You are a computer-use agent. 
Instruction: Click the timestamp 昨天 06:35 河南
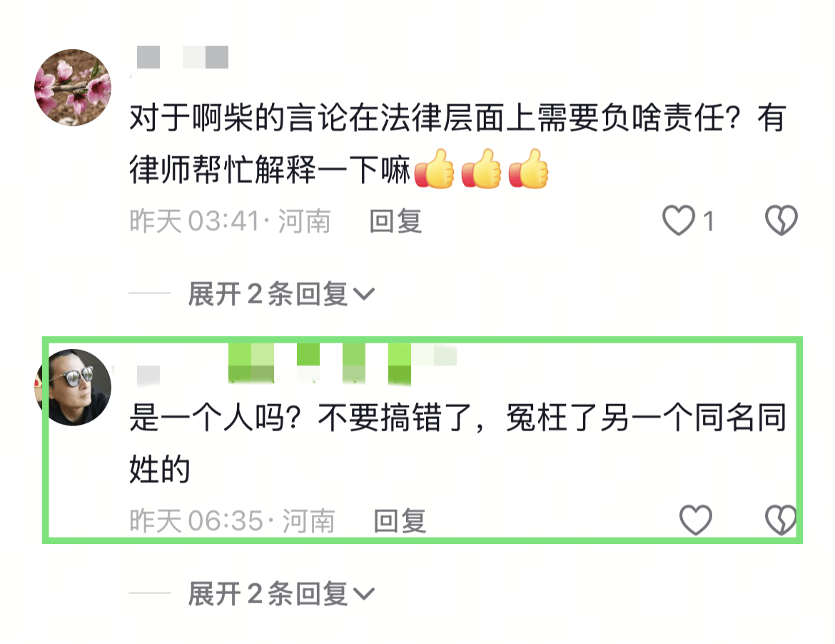(x=232, y=520)
